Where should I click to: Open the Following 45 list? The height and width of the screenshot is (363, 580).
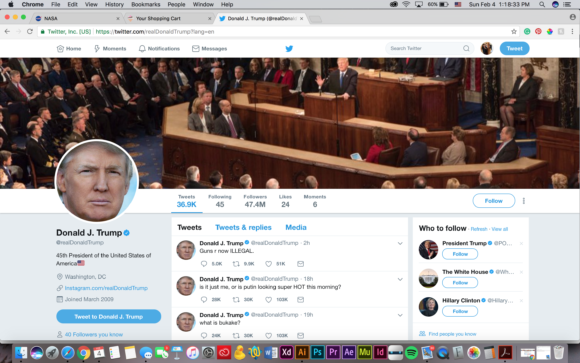coord(220,201)
